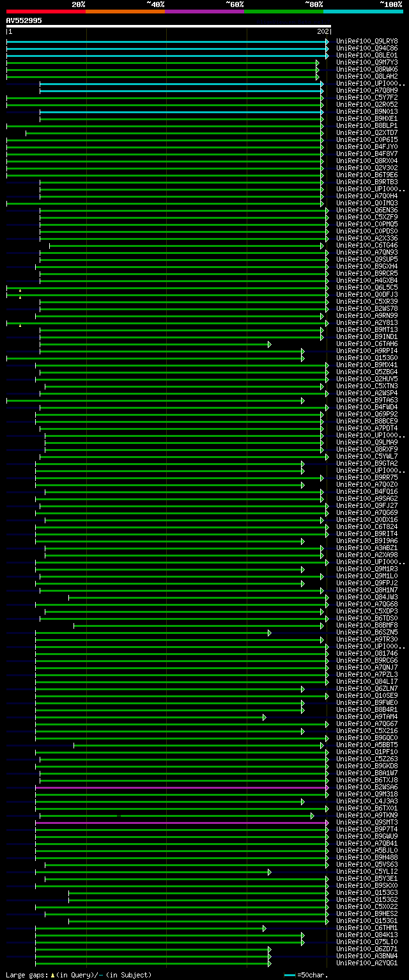Open hit UniRef100_Q8RX04
This screenshot has width=409, height=980.
[367, 161]
